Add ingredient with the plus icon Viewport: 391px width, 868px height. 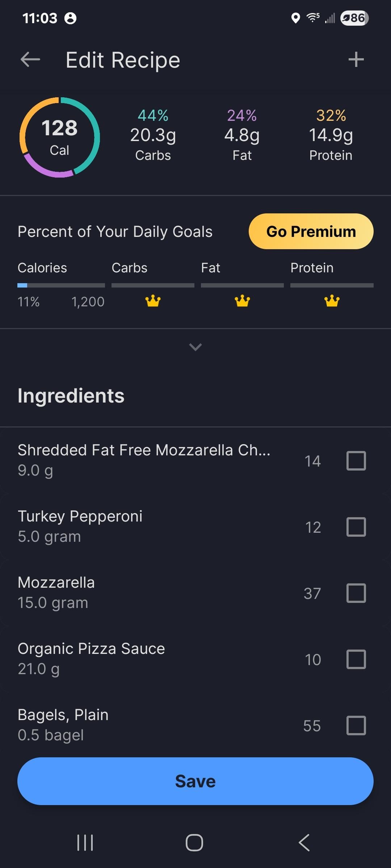tap(356, 60)
